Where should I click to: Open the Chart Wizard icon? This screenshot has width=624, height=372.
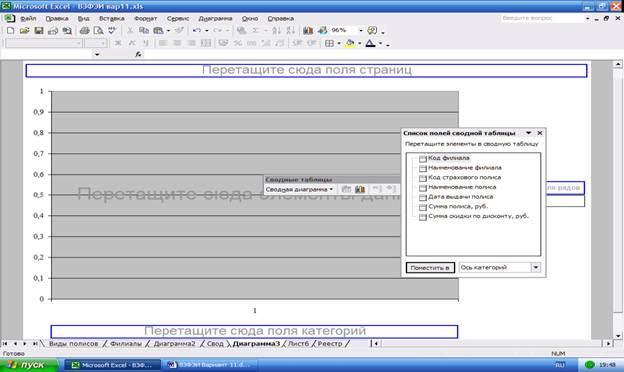308,30
